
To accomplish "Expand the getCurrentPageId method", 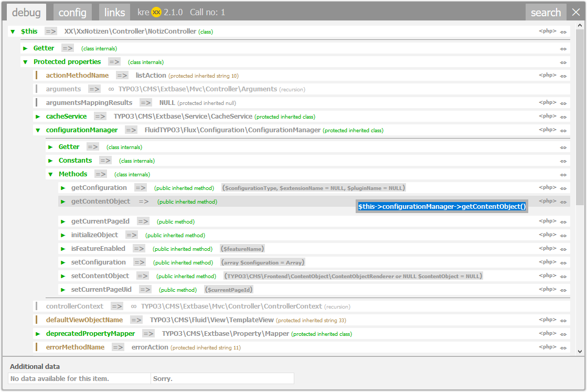I will (63, 221).
